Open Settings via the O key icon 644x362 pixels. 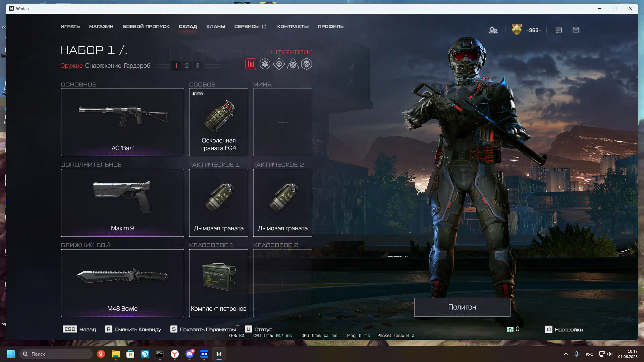click(549, 329)
